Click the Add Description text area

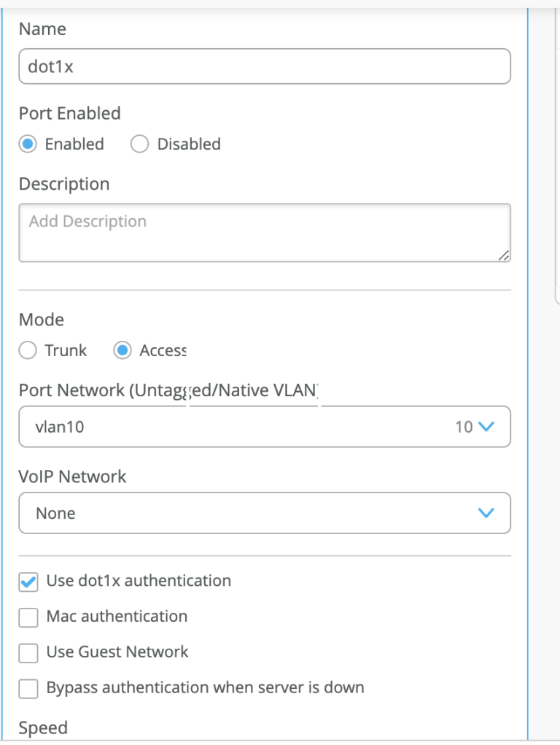coord(265,232)
